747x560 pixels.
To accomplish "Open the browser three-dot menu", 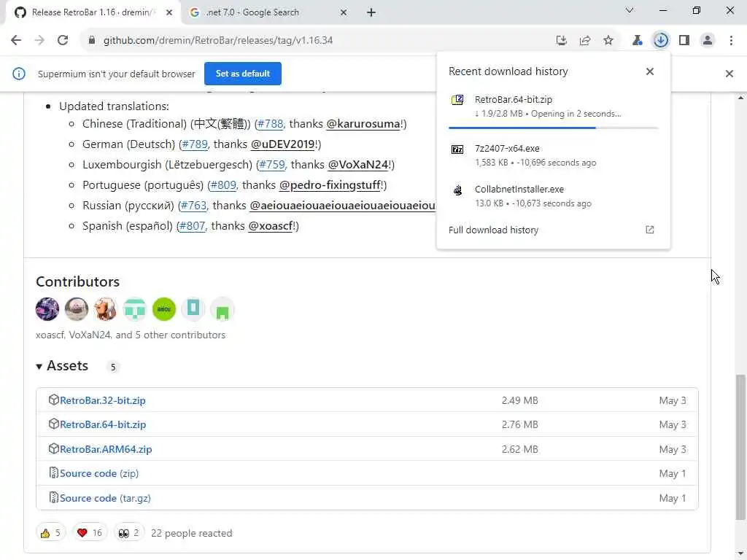I will [731, 41].
